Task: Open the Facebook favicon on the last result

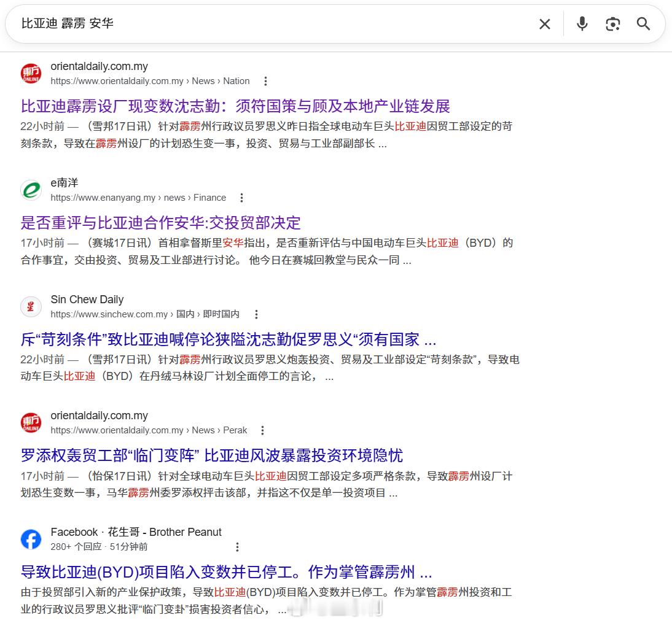Action: 31,539
